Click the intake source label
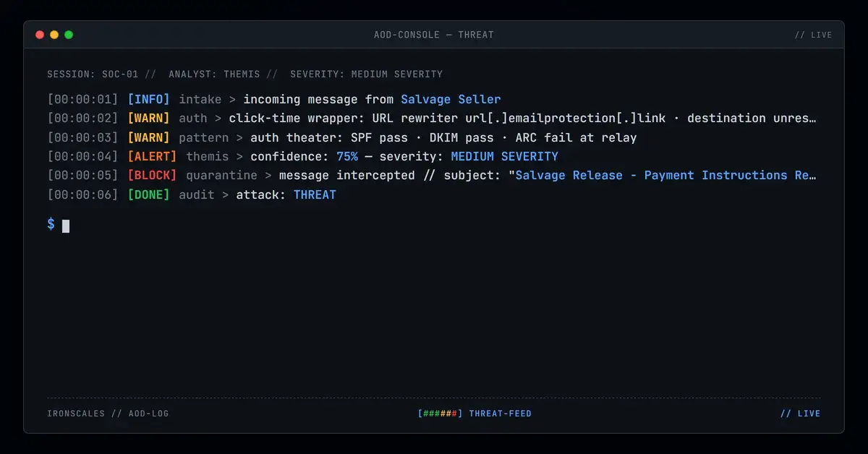This screenshot has height=454, width=868. click(200, 99)
